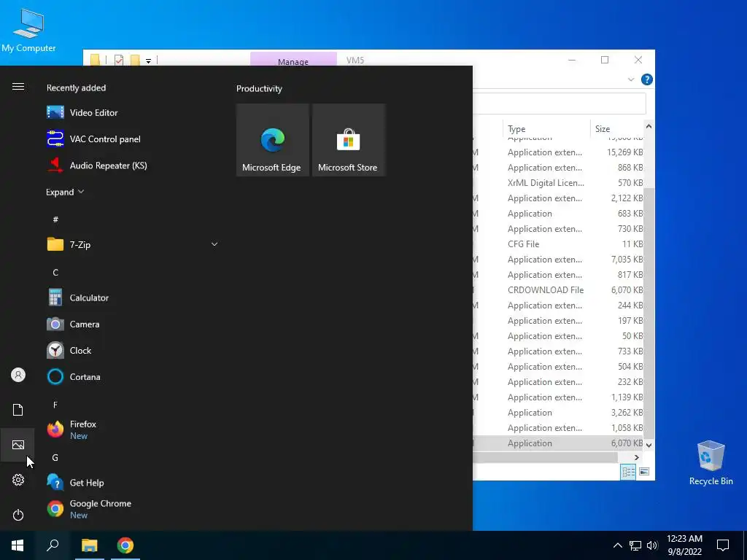The image size is (747, 560).
Task: Jump to letter C in app list
Action: (x=55, y=273)
